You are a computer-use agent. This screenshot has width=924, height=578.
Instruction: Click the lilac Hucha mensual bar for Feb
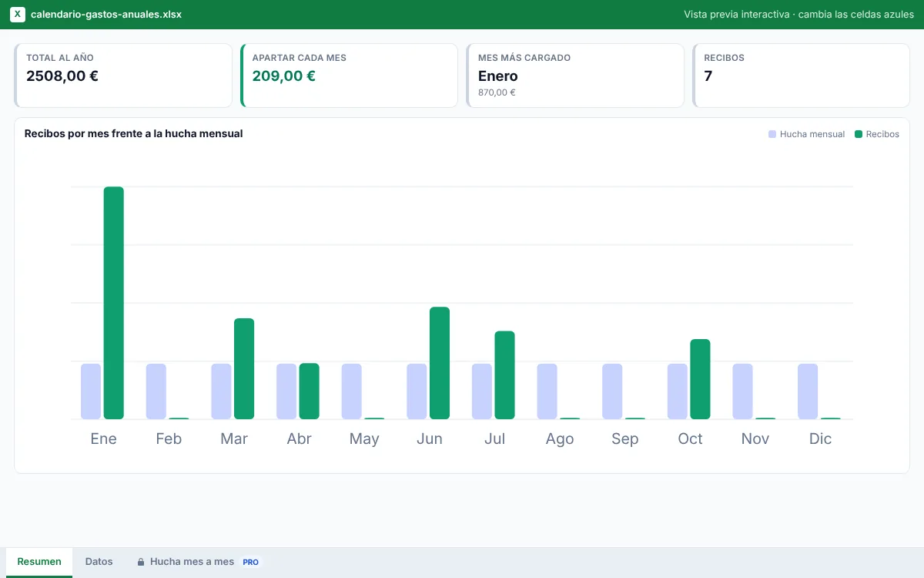point(156,391)
